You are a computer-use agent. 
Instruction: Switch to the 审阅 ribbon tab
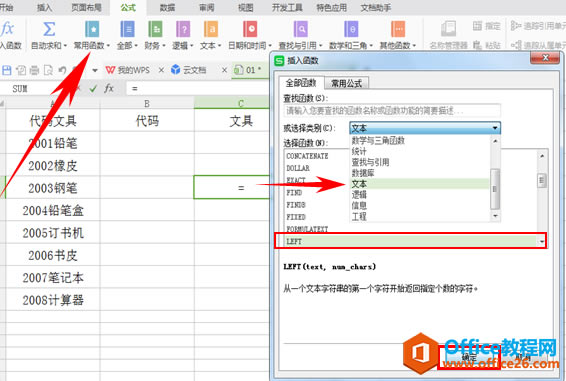click(206, 8)
